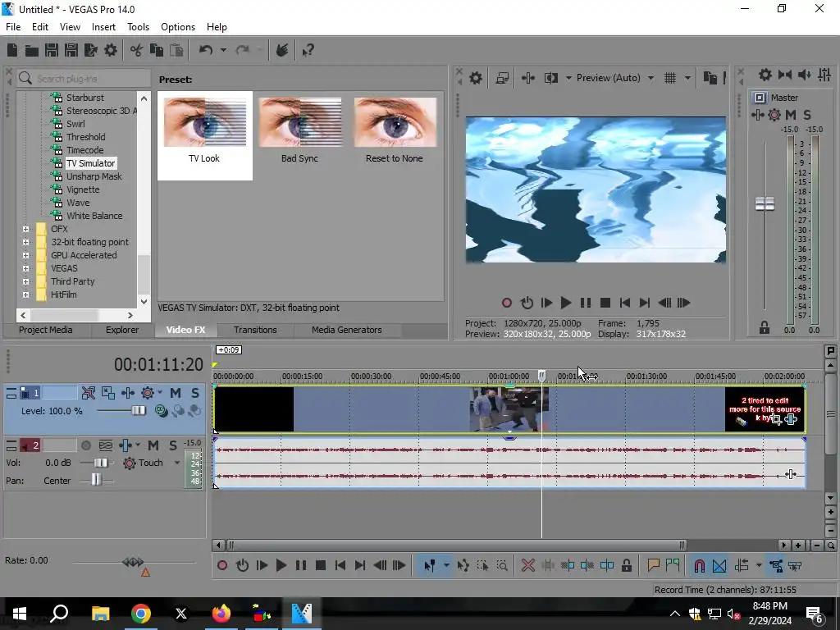Open Touch automation mode dropdown on track 2

point(177,463)
